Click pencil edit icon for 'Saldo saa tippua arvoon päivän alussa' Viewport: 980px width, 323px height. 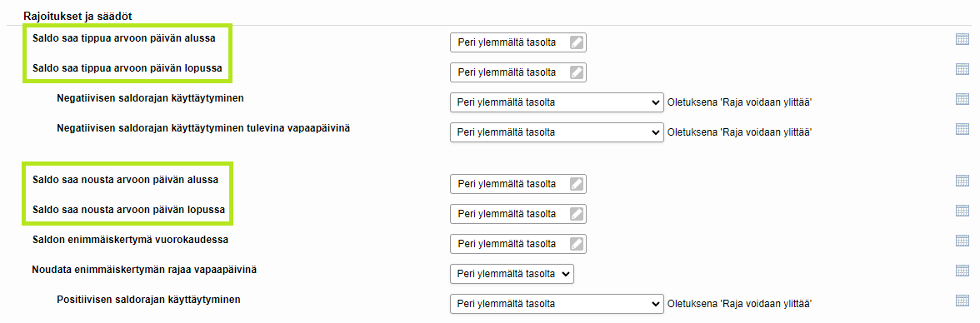pyautogui.click(x=577, y=42)
